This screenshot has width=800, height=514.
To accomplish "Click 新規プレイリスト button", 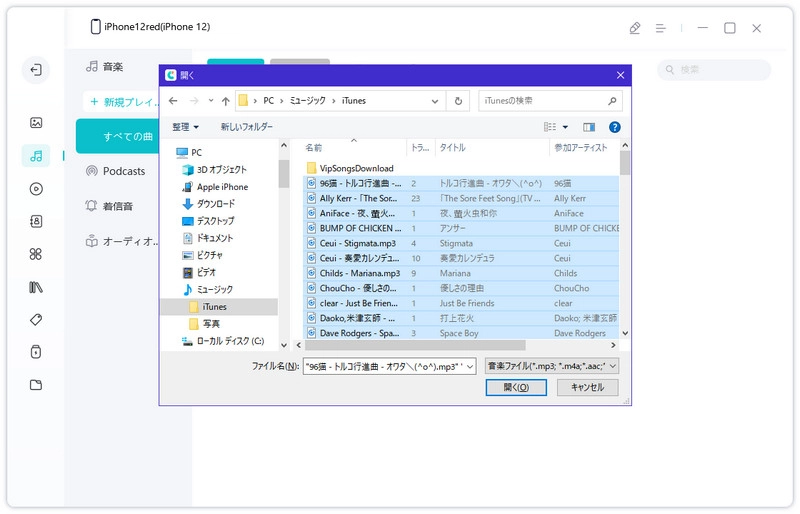I will tap(121, 102).
